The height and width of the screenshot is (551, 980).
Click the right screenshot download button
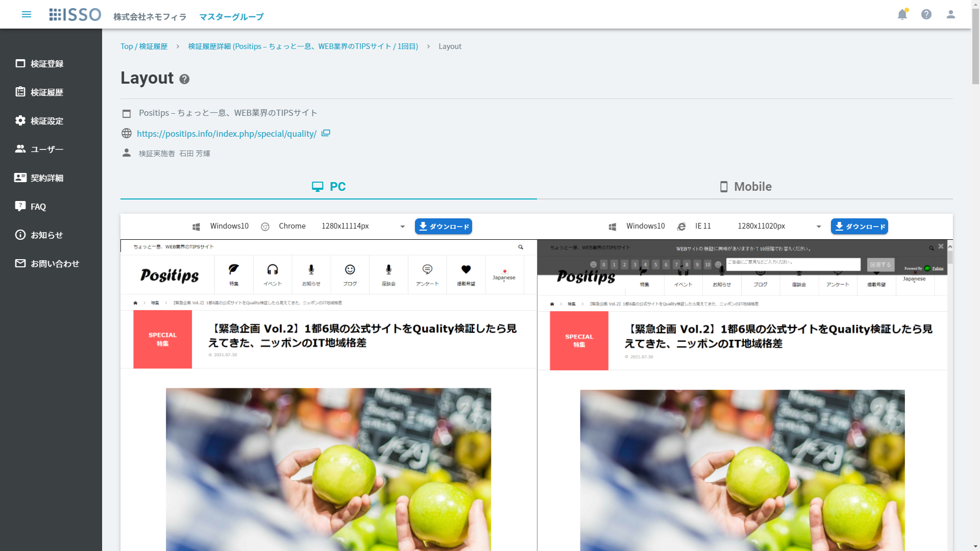(860, 226)
